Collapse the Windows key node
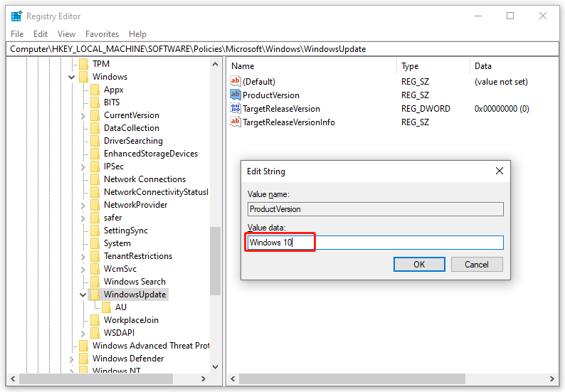Screen dimensions: 565x392 click(71, 77)
